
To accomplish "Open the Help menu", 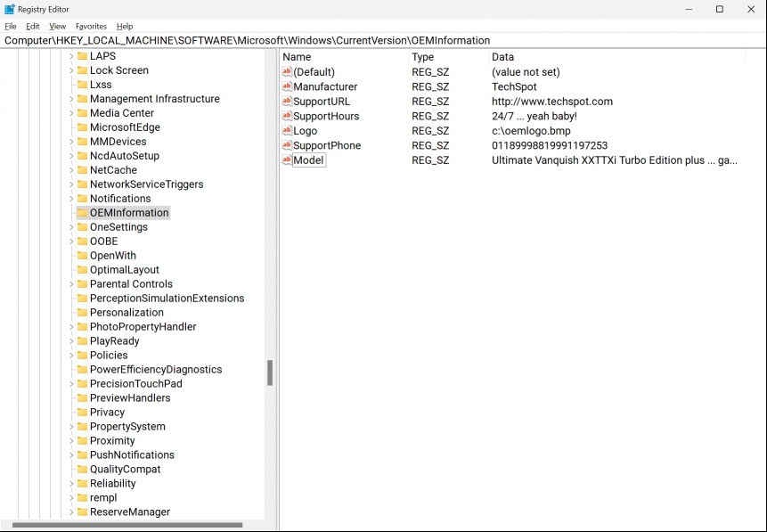I will [125, 27].
